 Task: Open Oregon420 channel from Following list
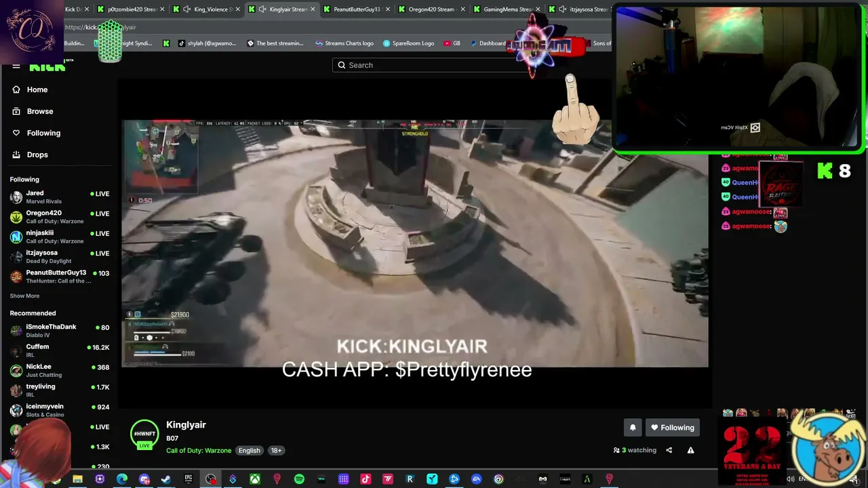[60, 217]
